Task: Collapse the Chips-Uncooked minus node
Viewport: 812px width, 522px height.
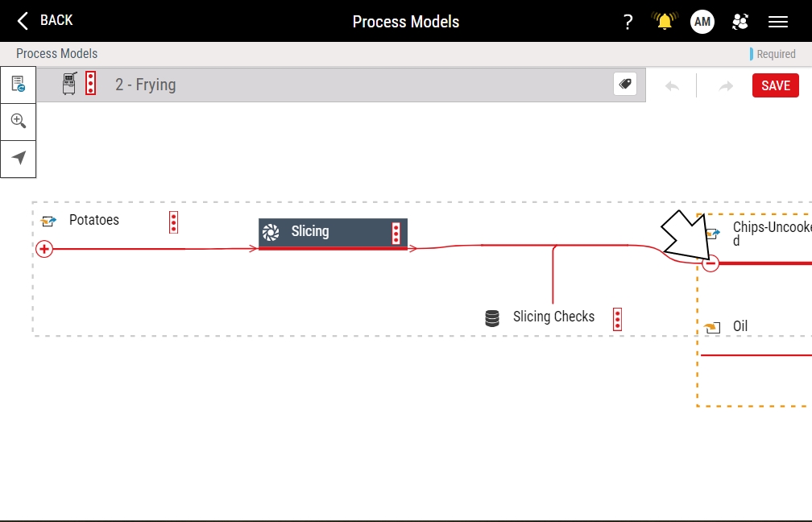Action: tap(710, 263)
